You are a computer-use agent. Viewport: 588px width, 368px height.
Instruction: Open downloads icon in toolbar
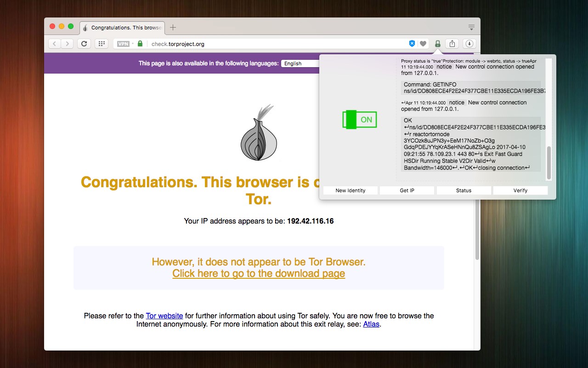point(469,44)
